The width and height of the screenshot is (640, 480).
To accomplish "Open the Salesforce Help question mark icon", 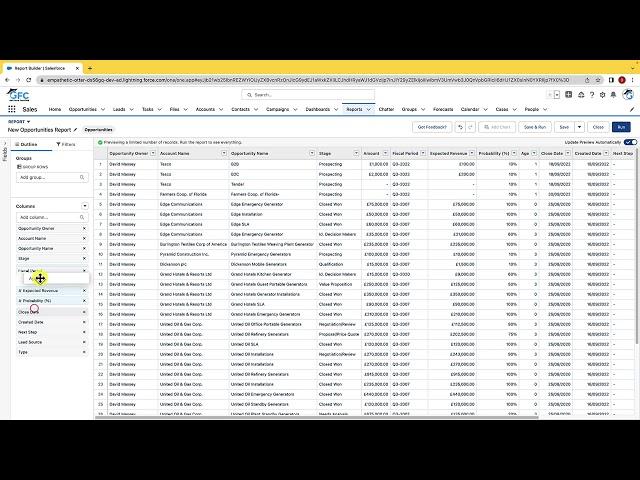I will [592, 95].
